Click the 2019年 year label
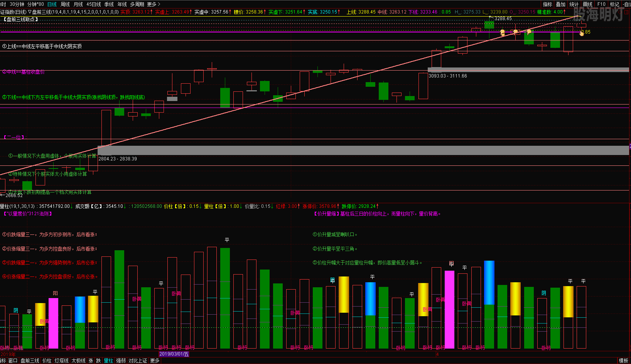The width and height of the screenshot is (631, 364). point(8,354)
